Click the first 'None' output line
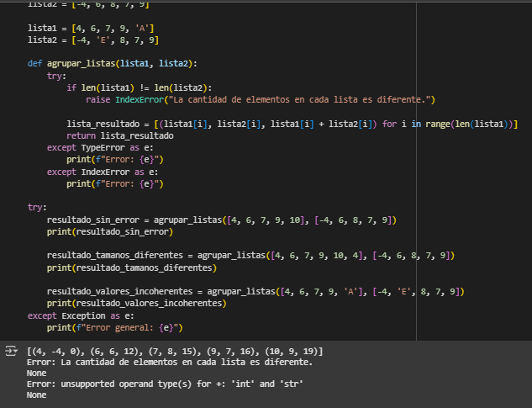Viewport: 532px width, 408px height. click(x=37, y=373)
